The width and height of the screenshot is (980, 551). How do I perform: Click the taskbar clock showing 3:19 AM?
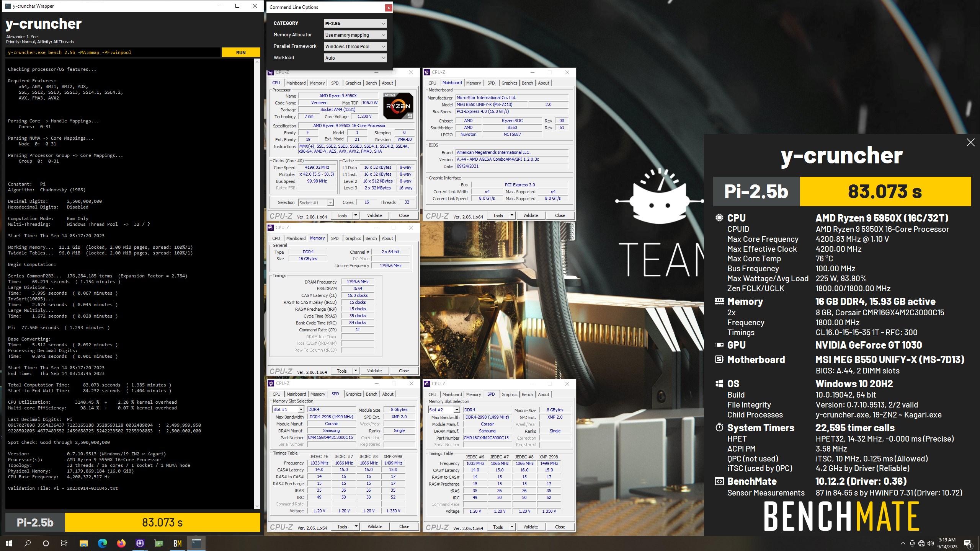click(947, 543)
